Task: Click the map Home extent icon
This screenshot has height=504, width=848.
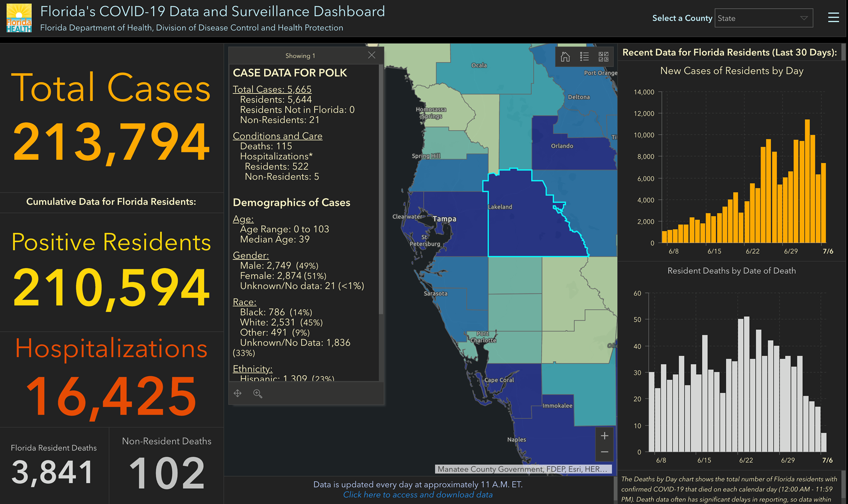Action: (x=565, y=57)
